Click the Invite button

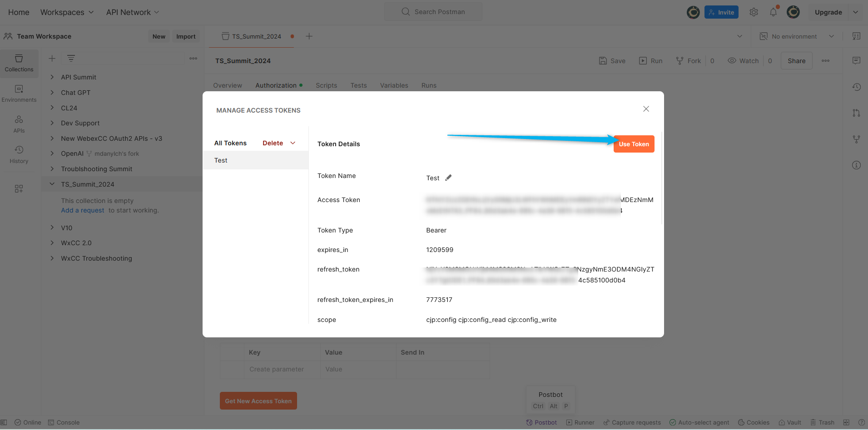(x=721, y=12)
